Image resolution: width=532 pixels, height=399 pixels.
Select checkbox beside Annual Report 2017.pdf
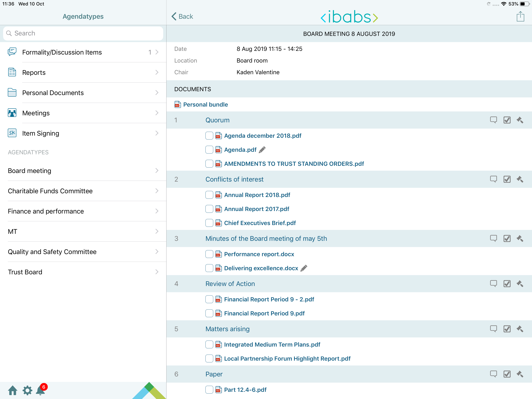[x=209, y=209]
